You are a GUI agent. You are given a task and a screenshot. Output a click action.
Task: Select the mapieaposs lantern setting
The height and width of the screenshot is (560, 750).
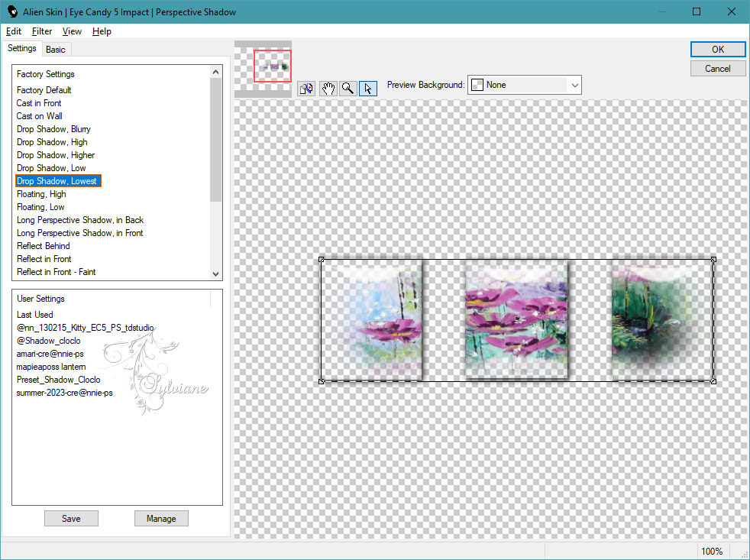51,366
